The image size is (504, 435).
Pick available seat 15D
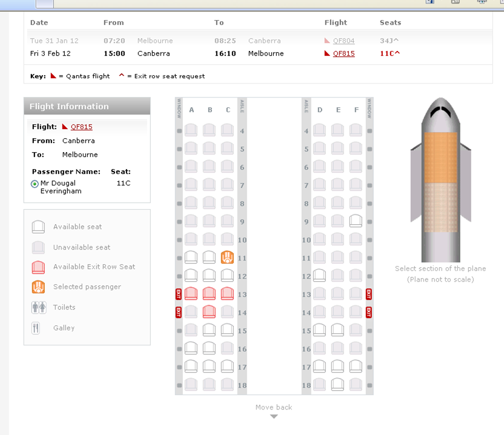click(320, 330)
